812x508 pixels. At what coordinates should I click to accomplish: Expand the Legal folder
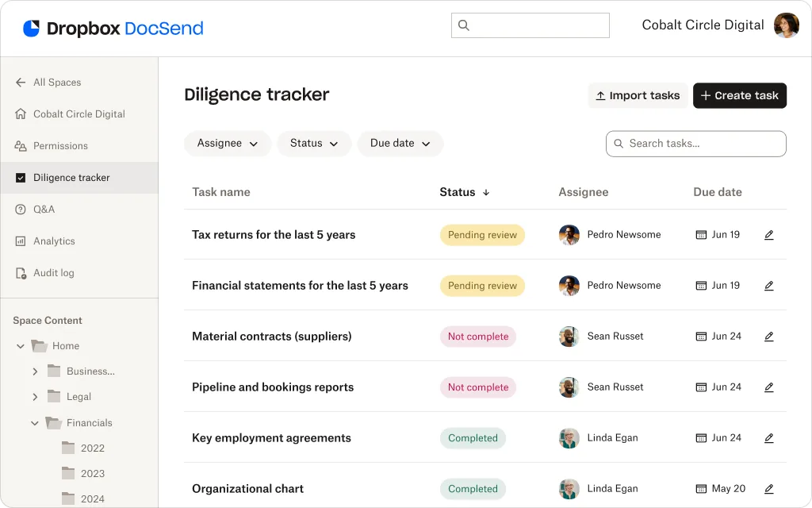click(x=35, y=396)
